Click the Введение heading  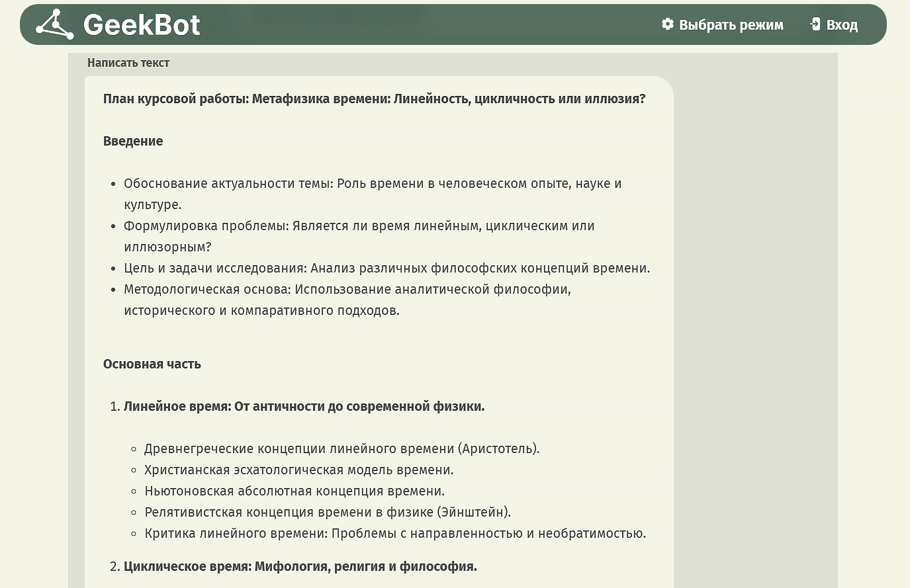133,142
